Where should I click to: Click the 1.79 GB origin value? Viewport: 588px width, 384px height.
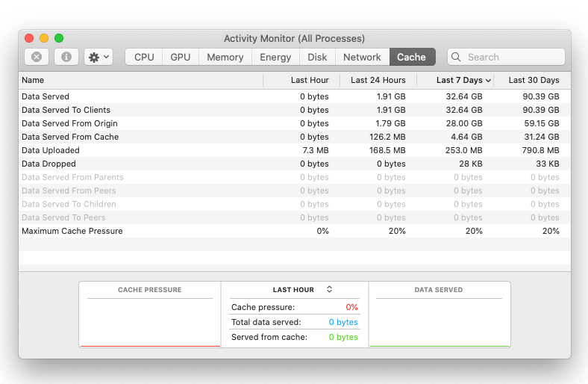point(390,123)
